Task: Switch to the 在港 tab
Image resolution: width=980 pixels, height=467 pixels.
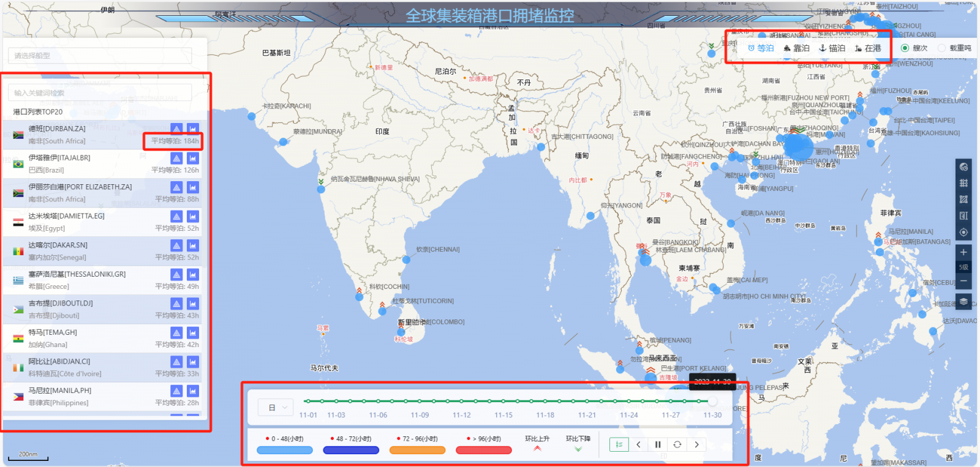Action: click(x=868, y=48)
